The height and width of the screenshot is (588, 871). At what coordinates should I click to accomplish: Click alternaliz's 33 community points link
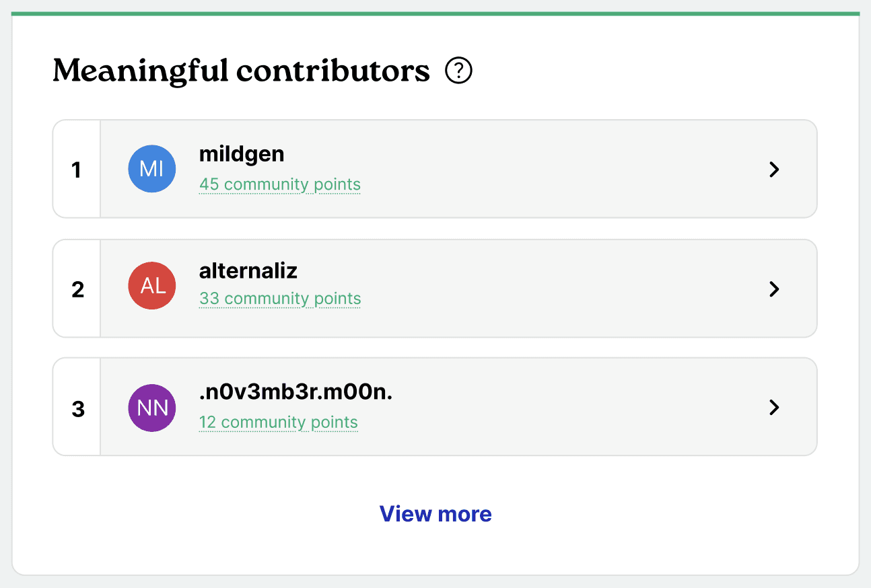coord(279,298)
